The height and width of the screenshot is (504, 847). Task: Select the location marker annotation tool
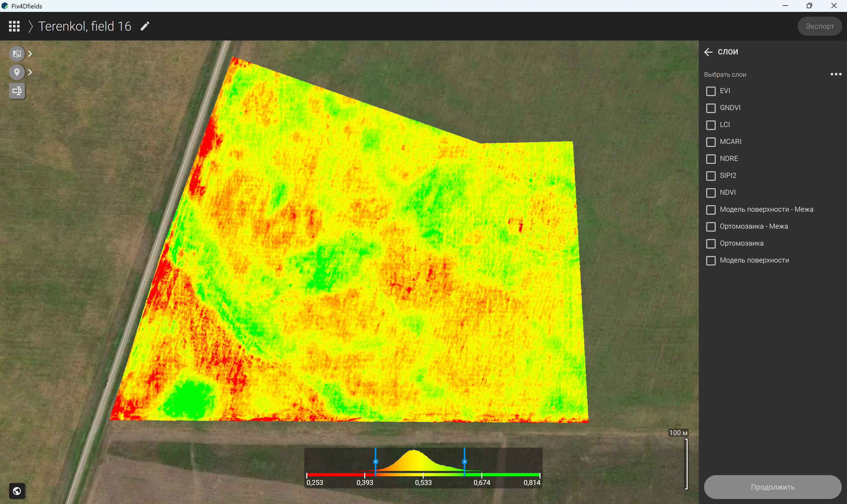coord(17,72)
